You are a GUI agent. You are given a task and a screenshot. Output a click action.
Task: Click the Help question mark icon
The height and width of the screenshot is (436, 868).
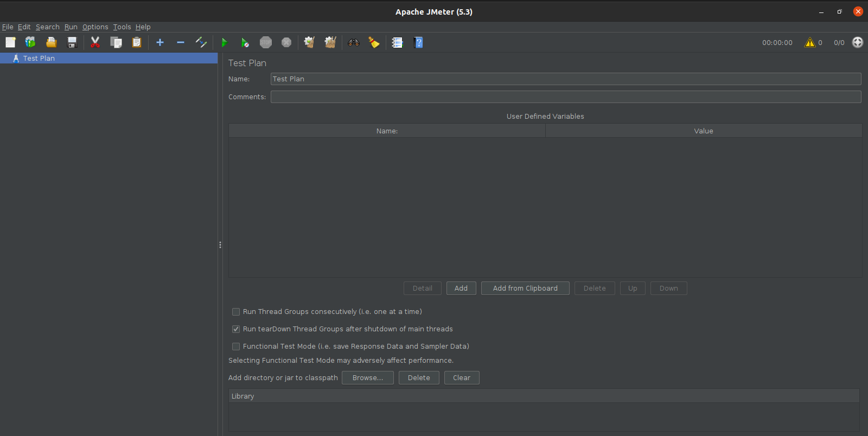click(418, 42)
